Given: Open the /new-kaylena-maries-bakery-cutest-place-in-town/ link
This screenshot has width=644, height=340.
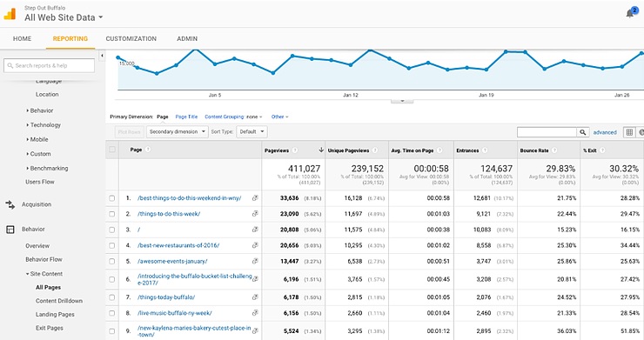Looking at the screenshot, I should [194, 331].
